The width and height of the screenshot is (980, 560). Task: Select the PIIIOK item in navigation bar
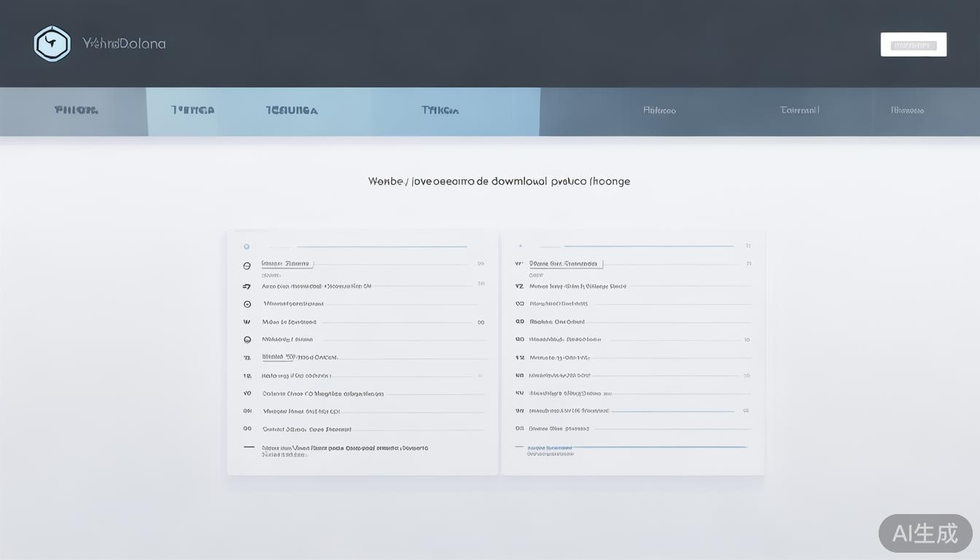point(76,111)
